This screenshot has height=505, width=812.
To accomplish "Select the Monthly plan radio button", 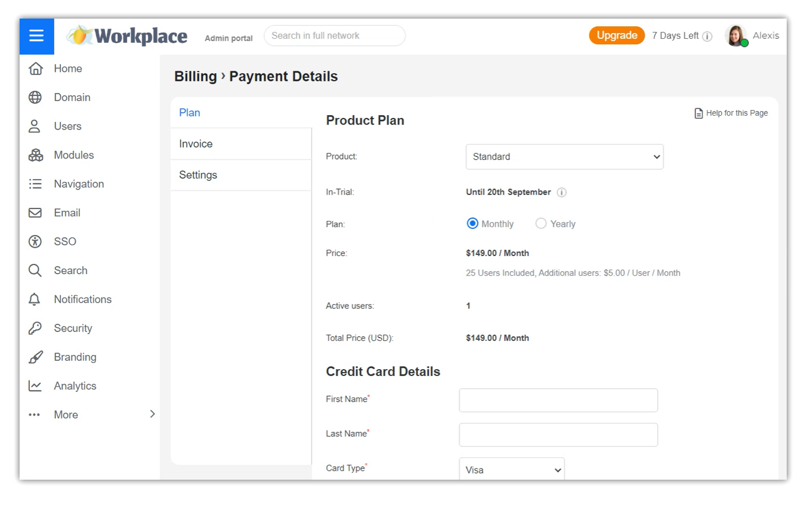I will coord(472,224).
